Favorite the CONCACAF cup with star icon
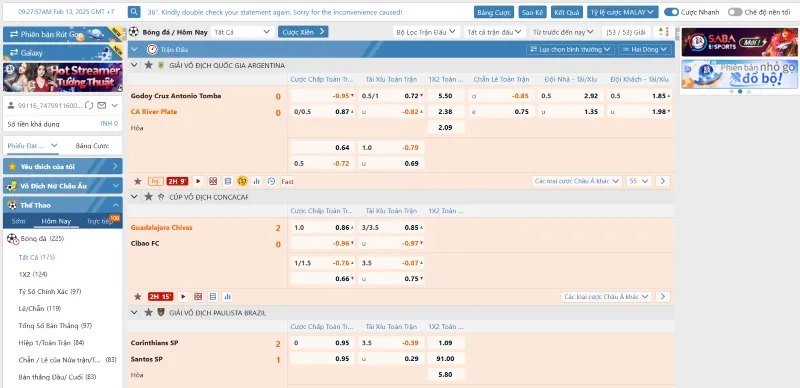This screenshot has width=800, height=388. (148, 197)
